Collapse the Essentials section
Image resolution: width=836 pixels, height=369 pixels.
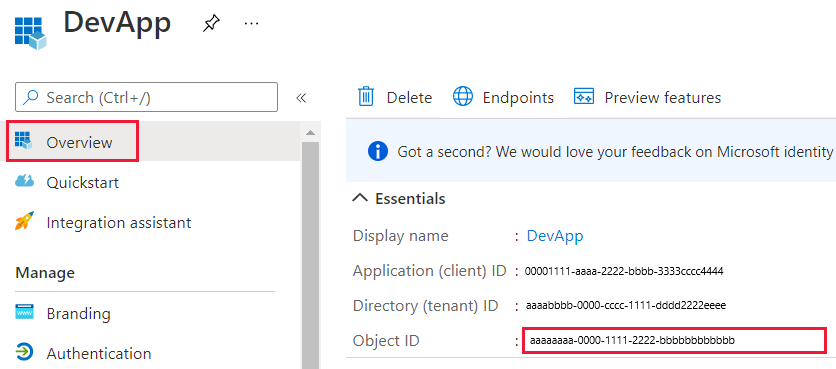[399, 198]
